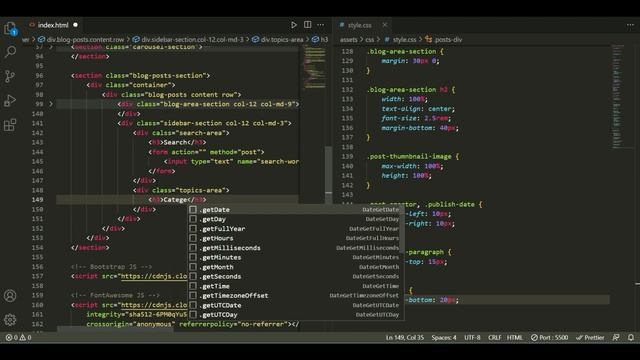Select .getMinutes suggestion
This screenshot has width=640, height=360.
[296, 258]
